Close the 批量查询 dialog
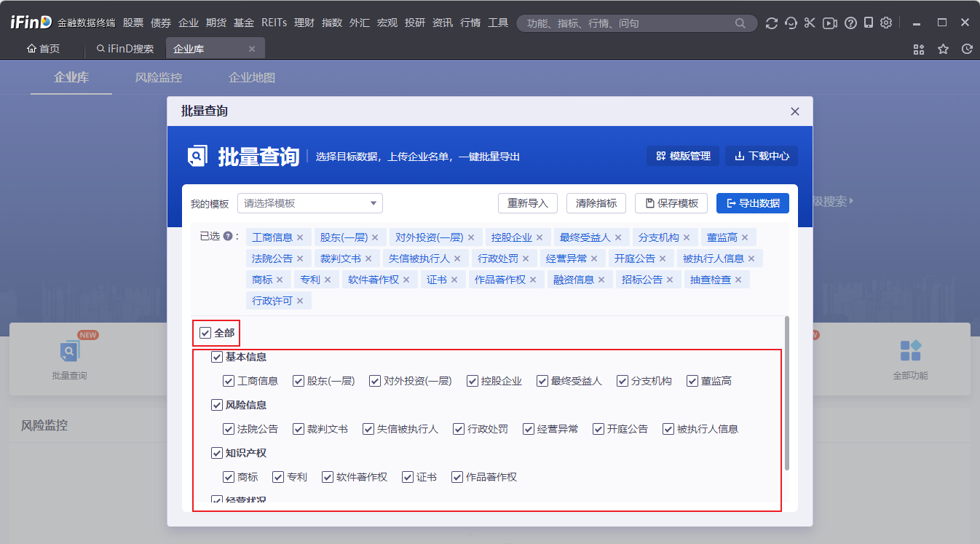Image resolution: width=980 pixels, height=544 pixels. 795,111
